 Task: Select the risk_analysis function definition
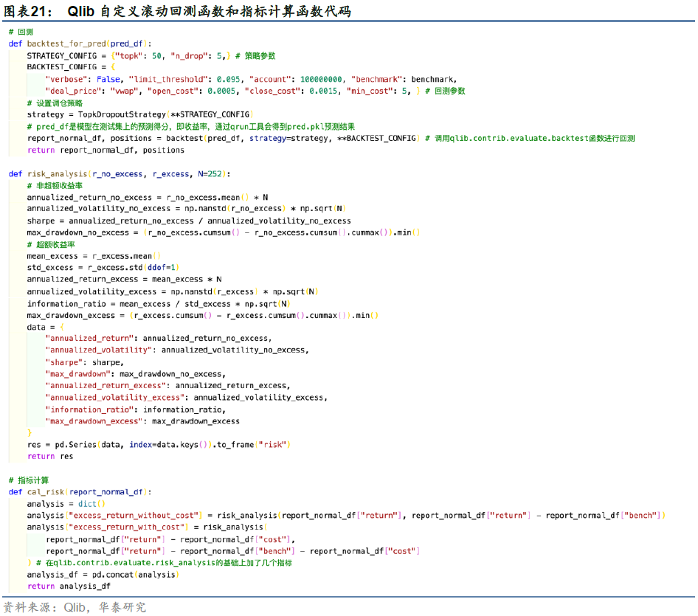(119, 174)
